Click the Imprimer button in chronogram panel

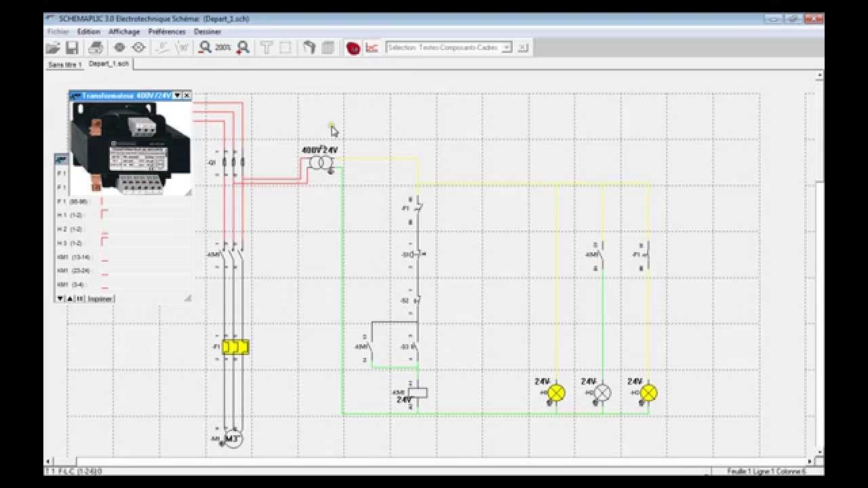100,298
